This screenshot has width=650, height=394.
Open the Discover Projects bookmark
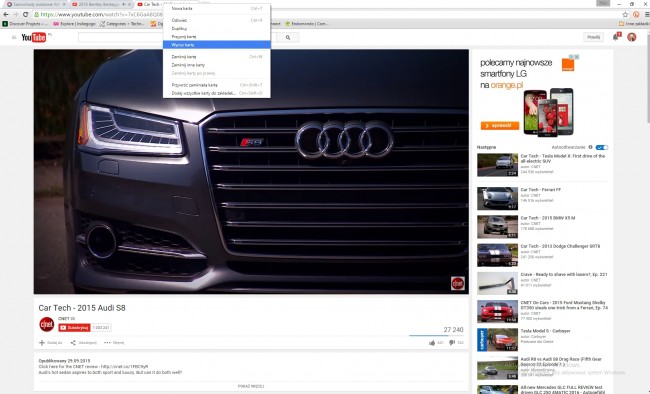[25, 24]
